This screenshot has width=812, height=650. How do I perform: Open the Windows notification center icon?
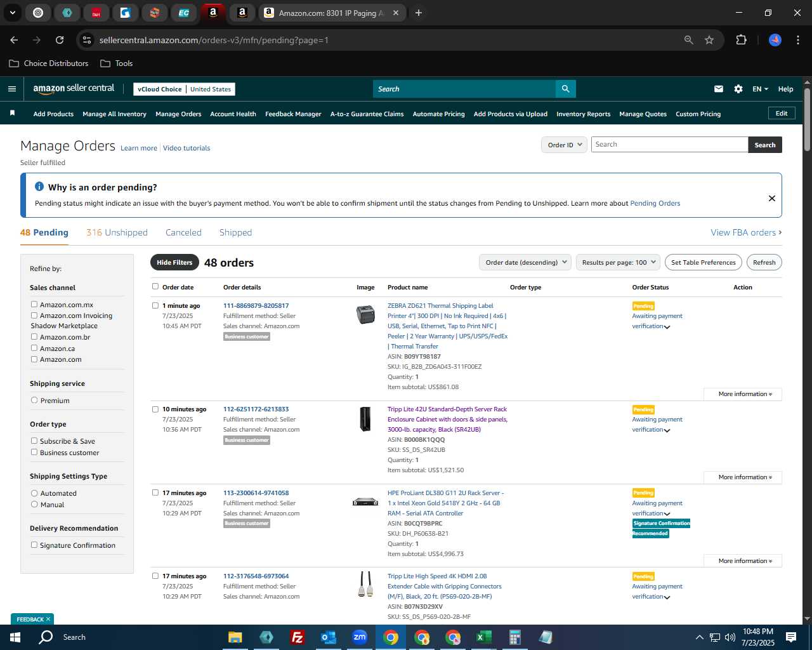(x=791, y=637)
